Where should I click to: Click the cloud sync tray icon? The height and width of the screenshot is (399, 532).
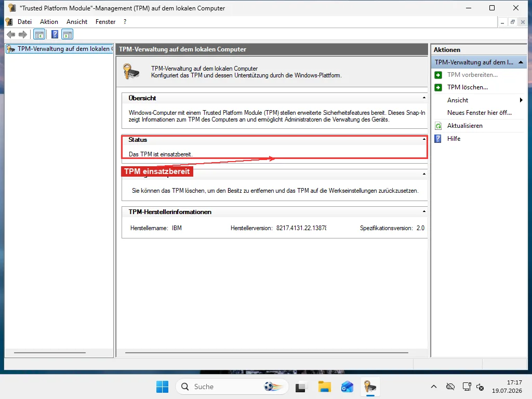point(450,387)
